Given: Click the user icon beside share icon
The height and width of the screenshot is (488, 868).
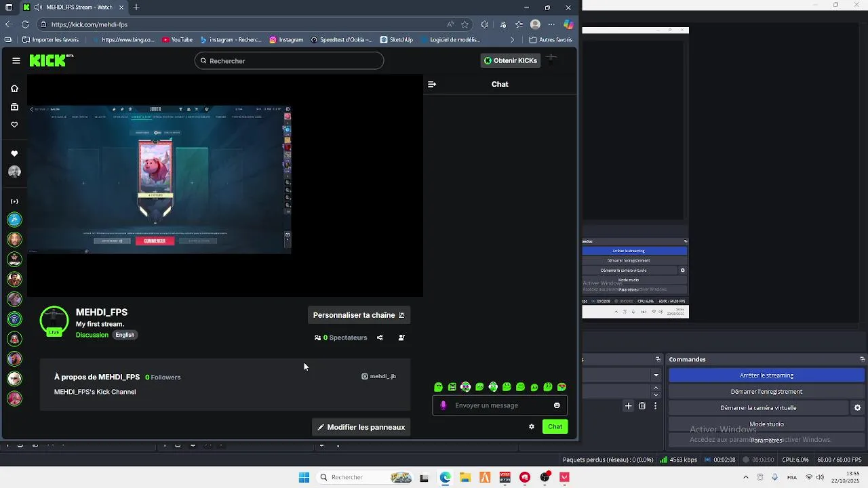Looking at the screenshot, I should 401,338.
